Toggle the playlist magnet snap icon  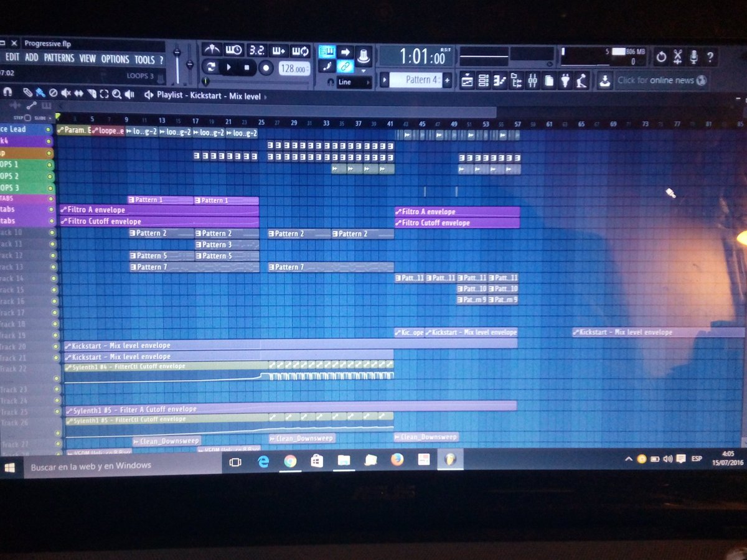tap(7, 93)
